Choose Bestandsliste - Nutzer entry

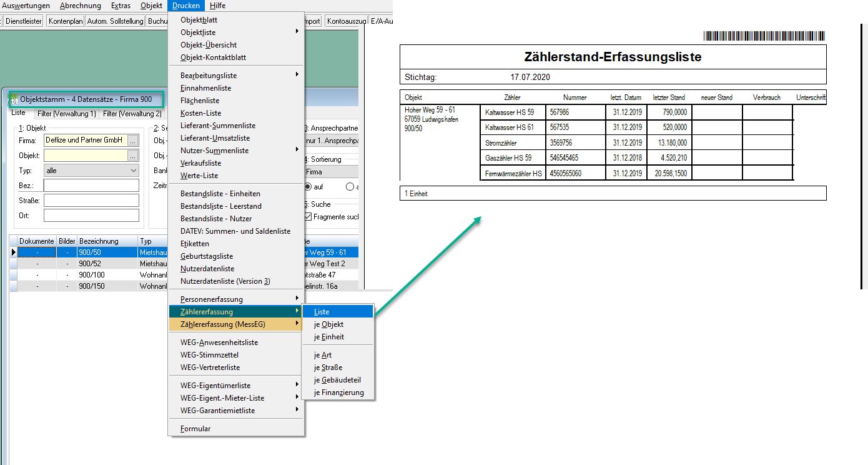236,219
